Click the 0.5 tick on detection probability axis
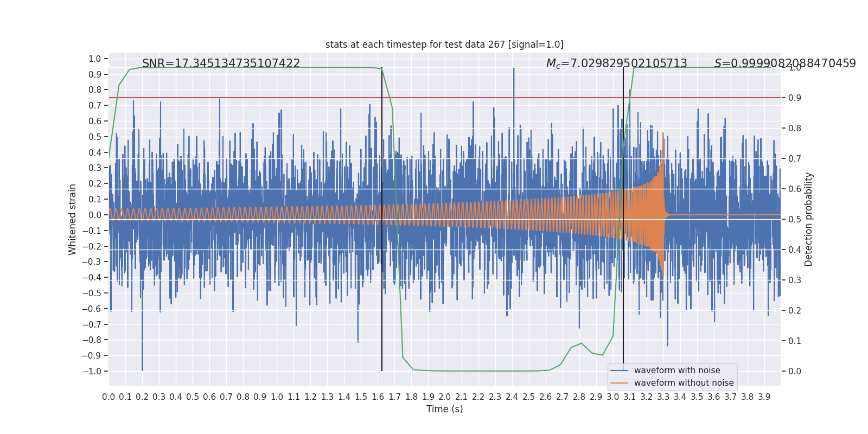Image resolution: width=868 pixels, height=434 pixels. tap(795, 219)
